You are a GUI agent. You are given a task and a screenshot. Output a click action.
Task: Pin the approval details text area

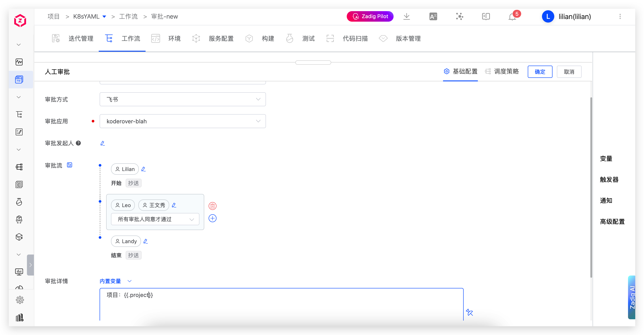tap(470, 312)
